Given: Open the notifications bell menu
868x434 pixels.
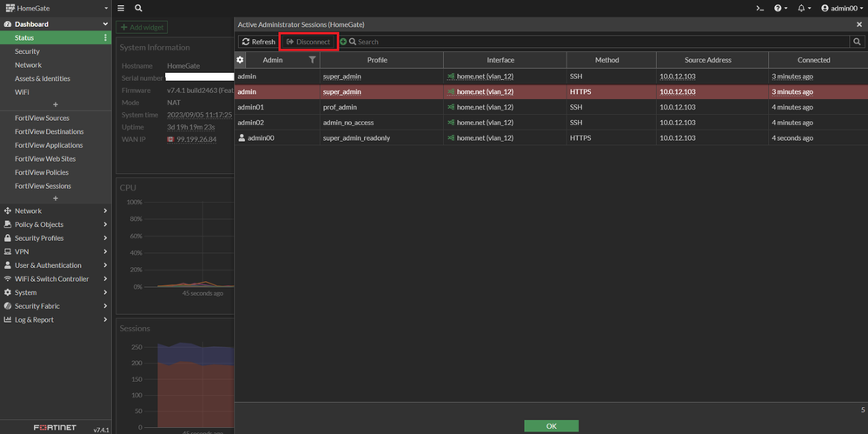Looking at the screenshot, I should [804, 9].
